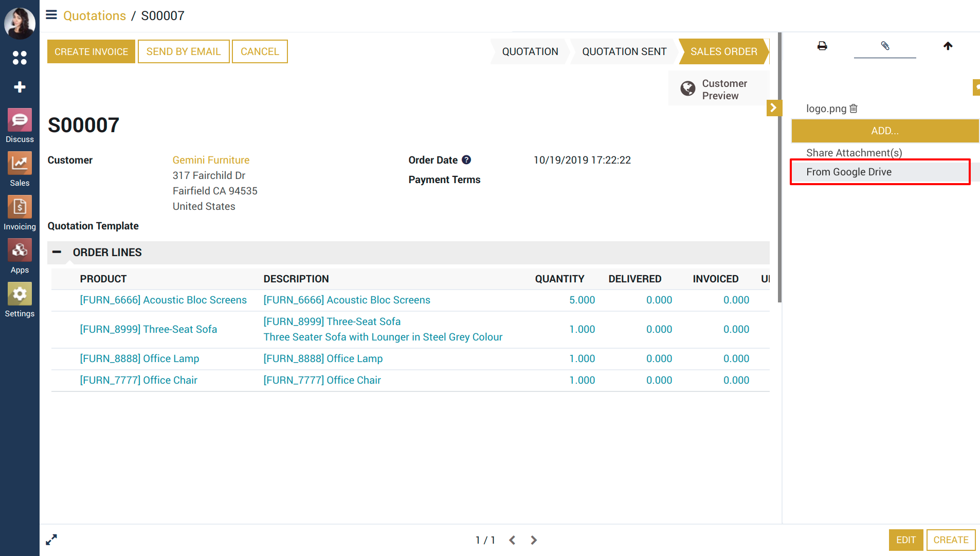980x556 pixels.
Task: Open the Discuss app from sidebar
Action: (x=20, y=125)
